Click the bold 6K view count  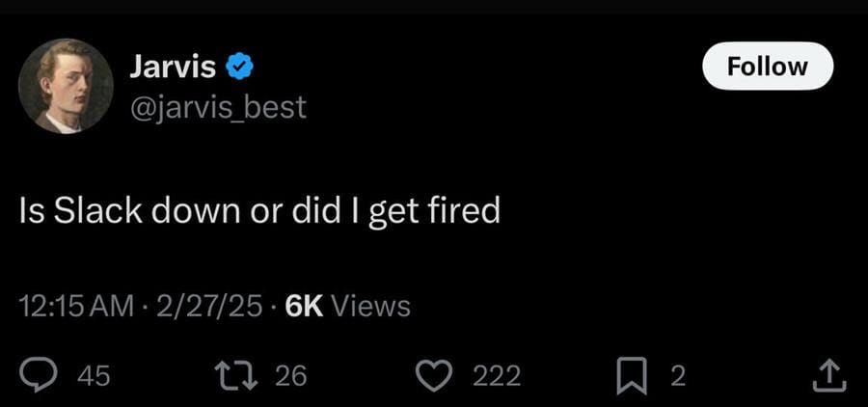304,307
